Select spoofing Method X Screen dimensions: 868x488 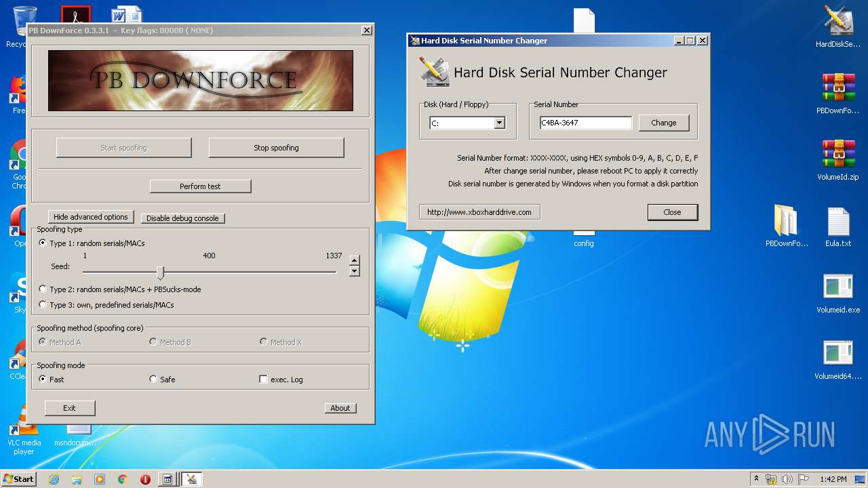tap(281, 342)
